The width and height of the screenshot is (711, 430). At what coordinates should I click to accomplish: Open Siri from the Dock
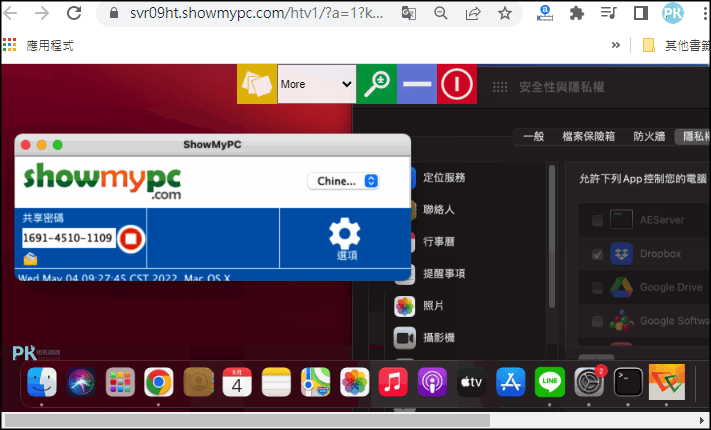point(81,382)
